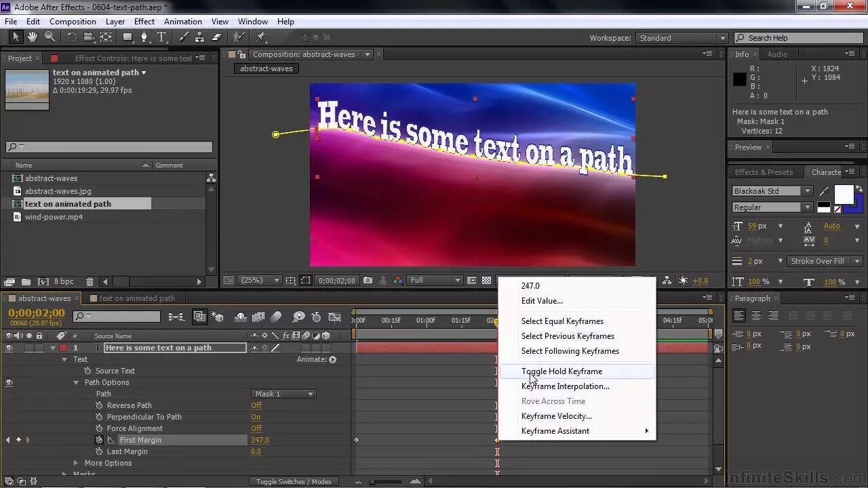868x488 pixels.
Task: Switch to 'text on animated path' timeline tab
Action: click(x=137, y=298)
